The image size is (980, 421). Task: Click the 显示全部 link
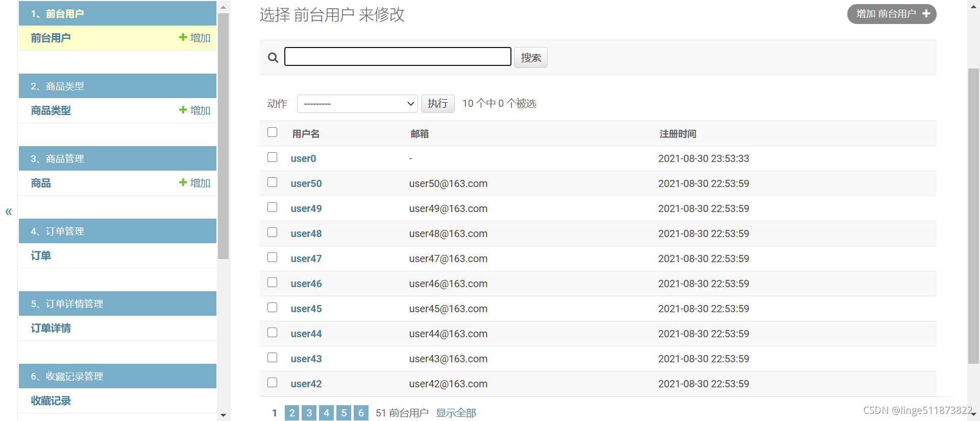click(456, 413)
